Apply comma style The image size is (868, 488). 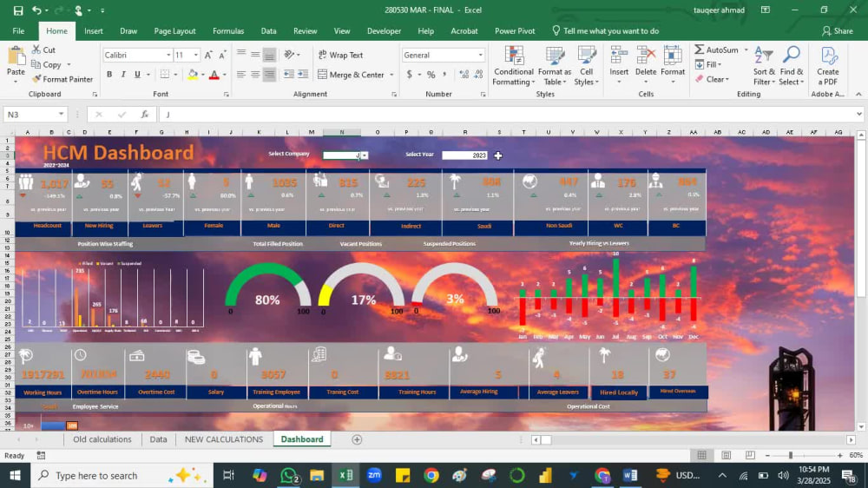pos(444,74)
